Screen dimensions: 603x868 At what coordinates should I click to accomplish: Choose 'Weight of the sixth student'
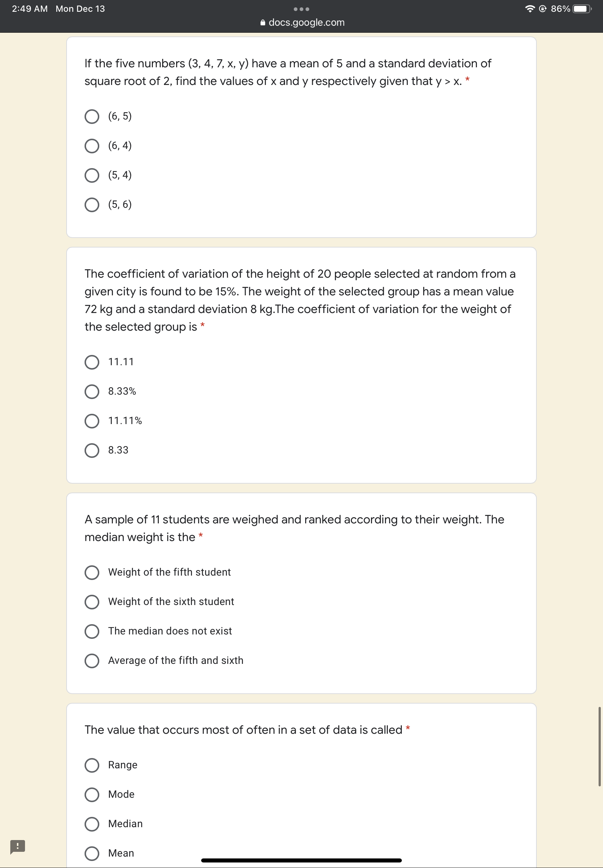92,602
